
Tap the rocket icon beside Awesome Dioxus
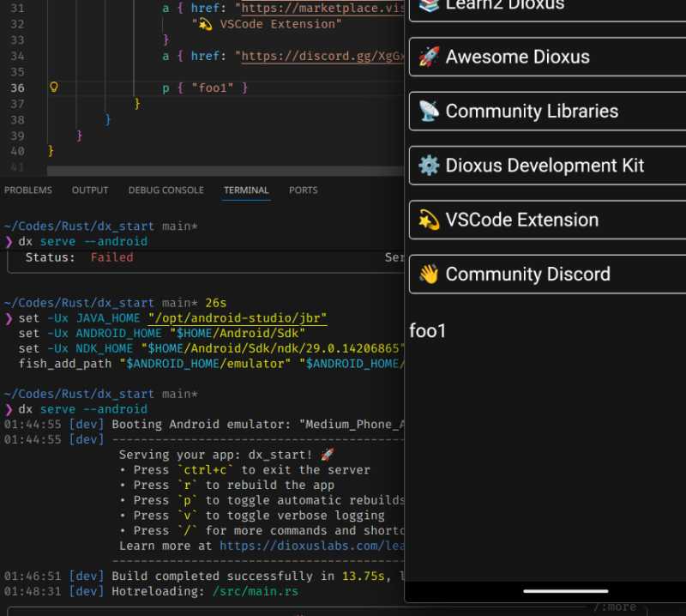pos(428,57)
